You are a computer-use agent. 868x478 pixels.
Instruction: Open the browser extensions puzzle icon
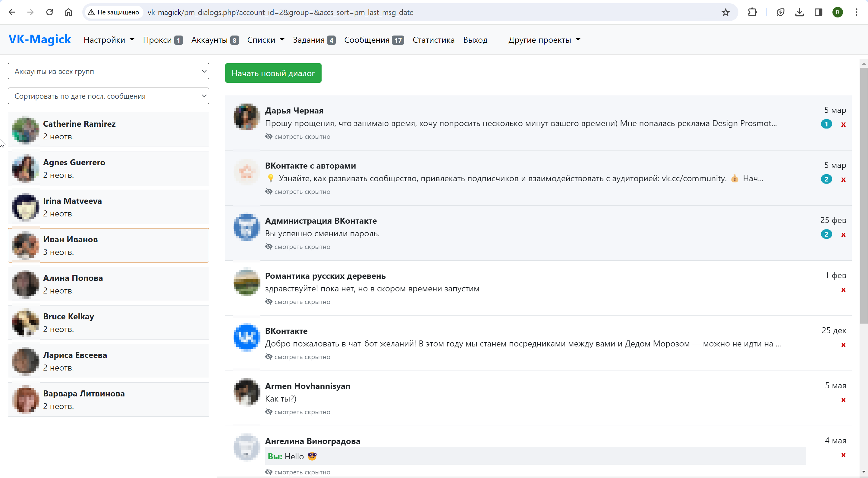752,12
